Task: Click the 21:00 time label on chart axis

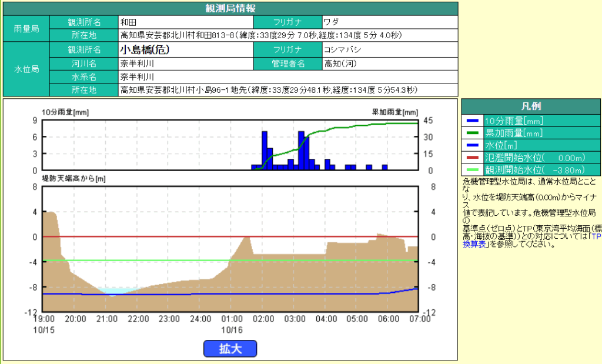Action: click(106, 318)
